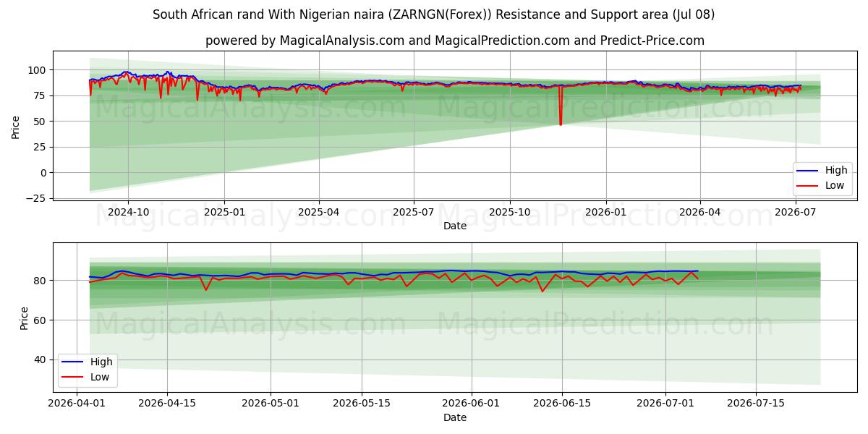This screenshot has height=434, width=868.
Task: Click the '100' price tick on the top chart
Action: click(38, 70)
